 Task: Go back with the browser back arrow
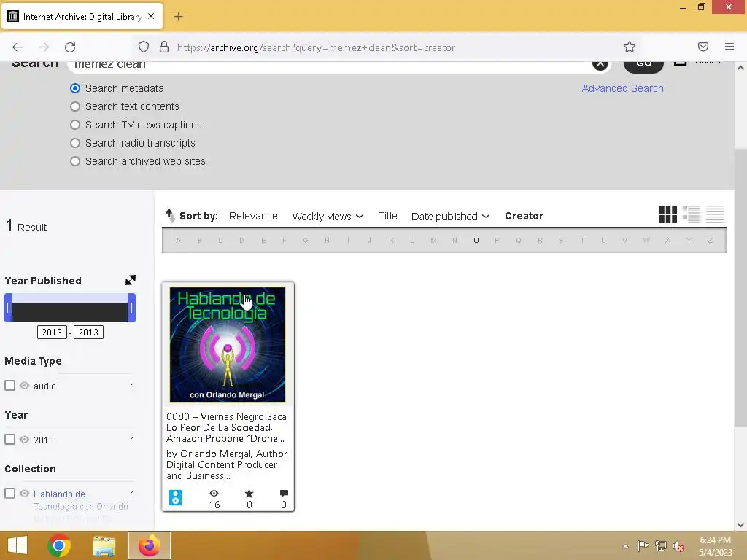click(x=18, y=47)
